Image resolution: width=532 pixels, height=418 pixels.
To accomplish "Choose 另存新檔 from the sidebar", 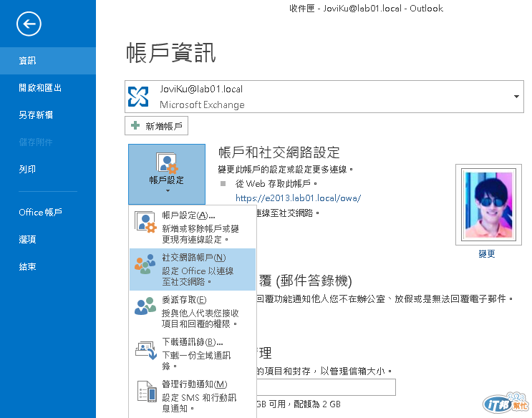I will click(x=48, y=115).
